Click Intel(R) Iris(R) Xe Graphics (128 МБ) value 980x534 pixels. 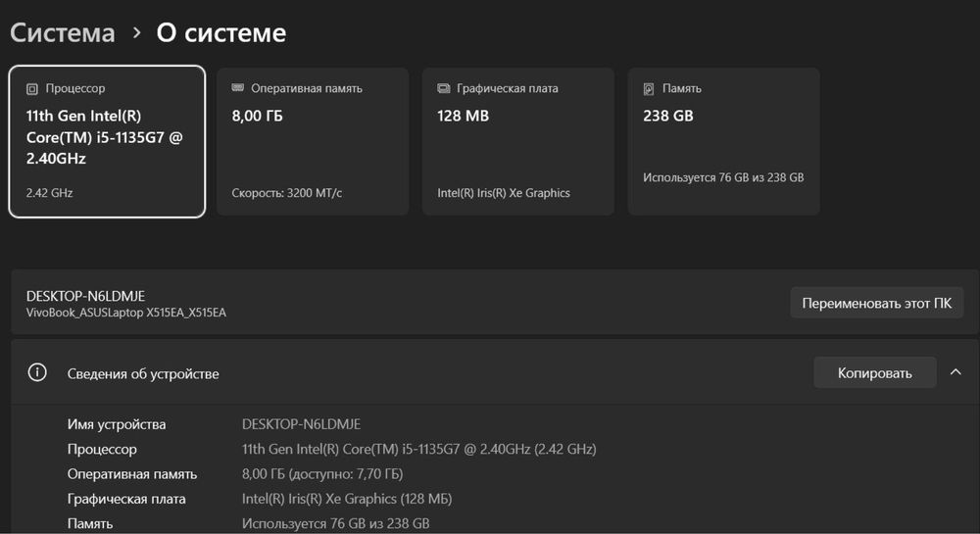tap(347, 499)
